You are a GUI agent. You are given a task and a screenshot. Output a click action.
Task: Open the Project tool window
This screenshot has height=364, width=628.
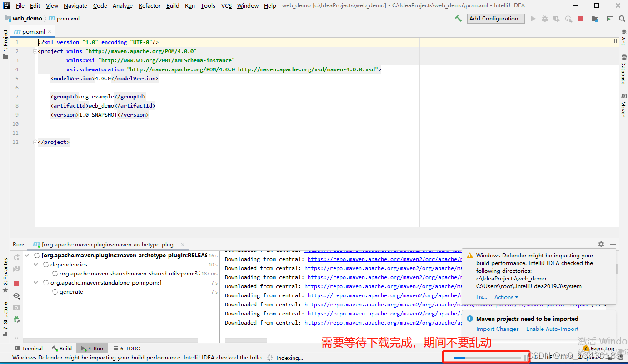pyautogui.click(x=5, y=44)
